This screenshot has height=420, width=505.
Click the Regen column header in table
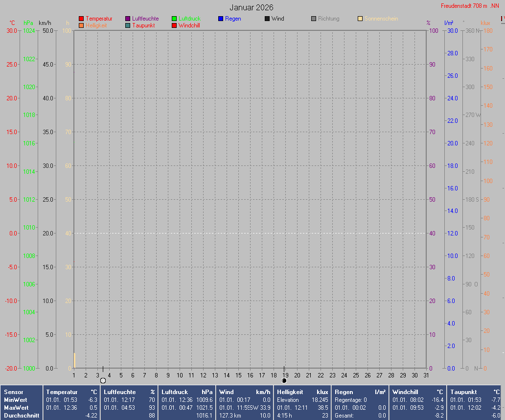tap(344, 392)
